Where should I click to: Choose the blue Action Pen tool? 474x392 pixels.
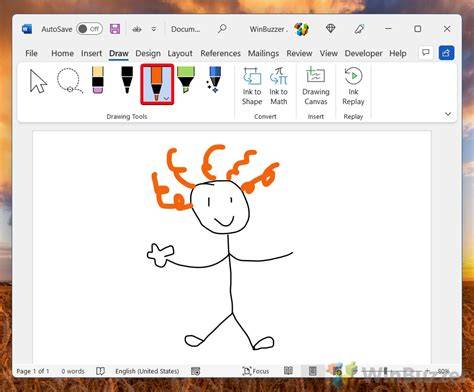click(214, 80)
